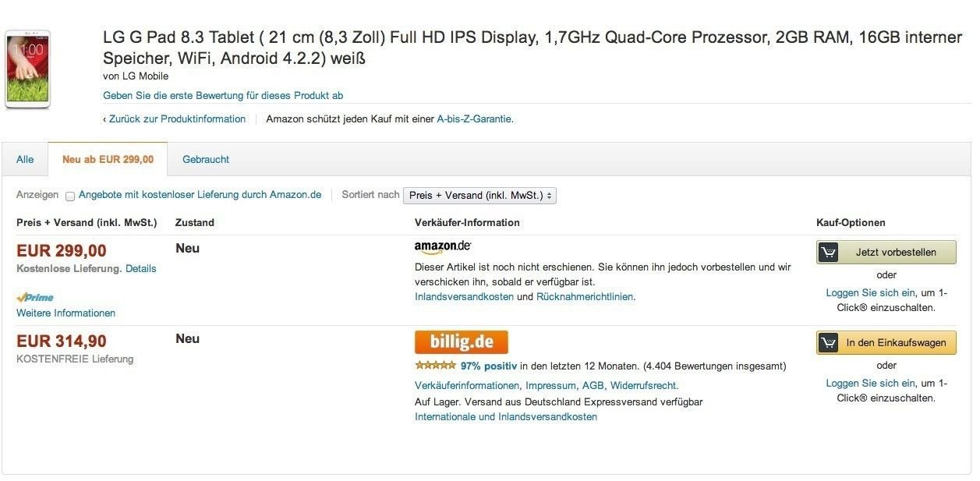The image size is (980, 481).
Task: Click the 97% positiv rating link
Action: click(x=489, y=366)
